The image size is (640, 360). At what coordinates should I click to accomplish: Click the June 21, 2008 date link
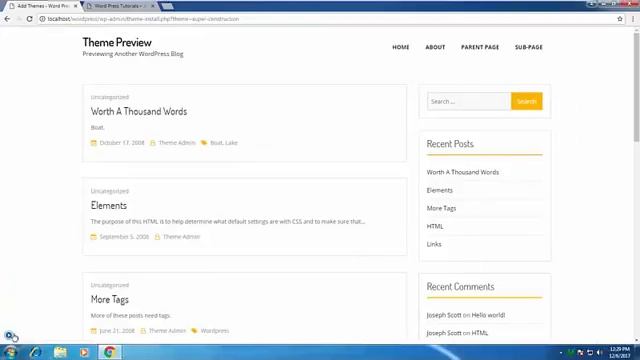[117, 331]
